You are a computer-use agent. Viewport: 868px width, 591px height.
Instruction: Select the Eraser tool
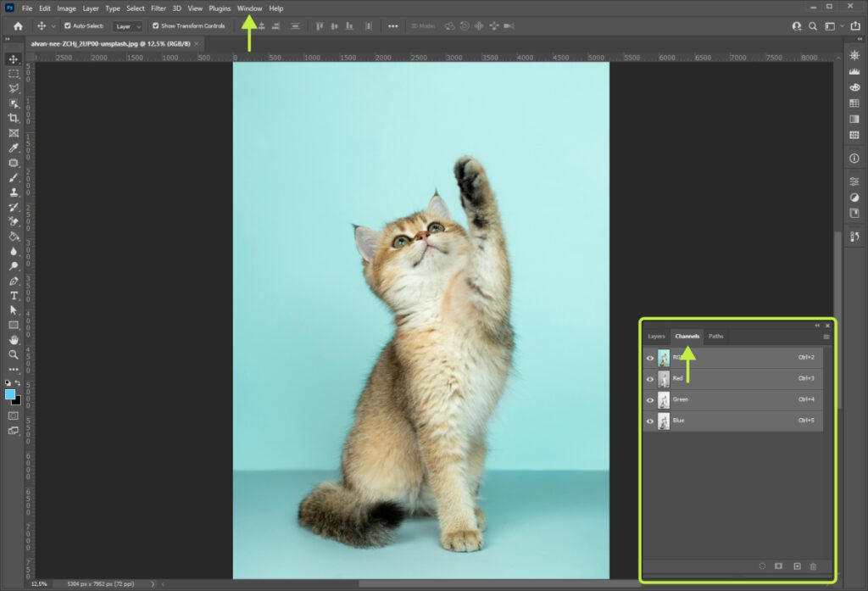(x=14, y=221)
